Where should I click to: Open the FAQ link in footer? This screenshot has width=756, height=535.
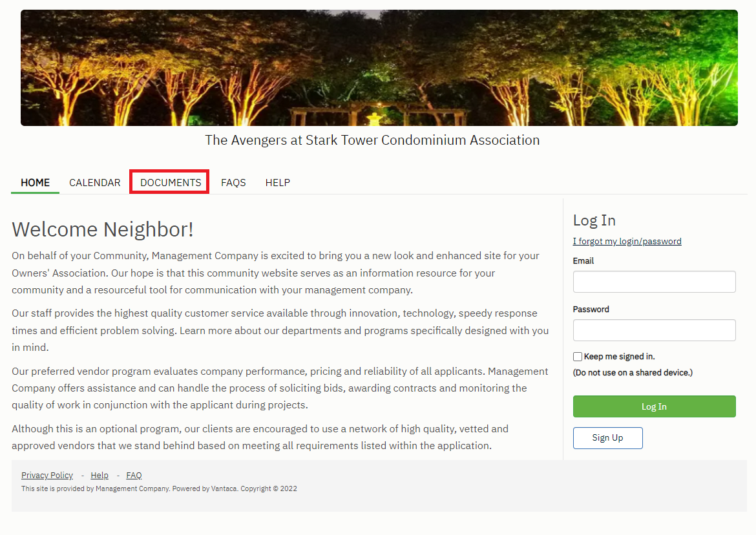click(134, 476)
